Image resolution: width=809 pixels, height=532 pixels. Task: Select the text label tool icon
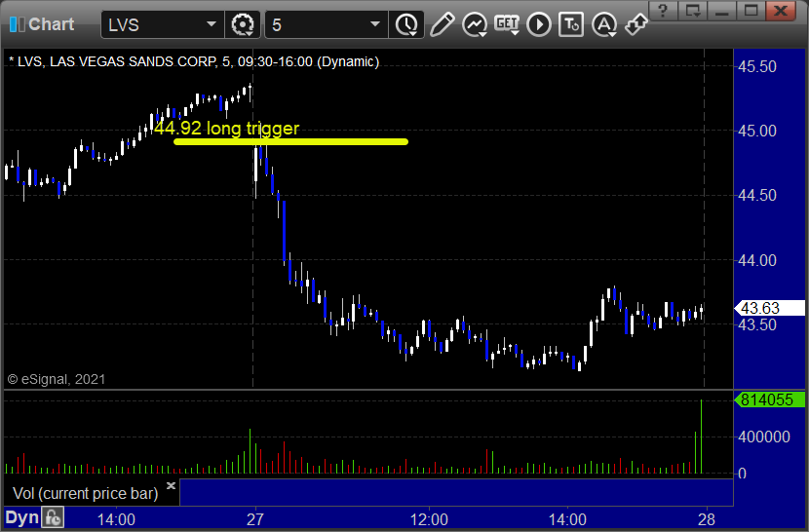pyautogui.click(x=571, y=24)
